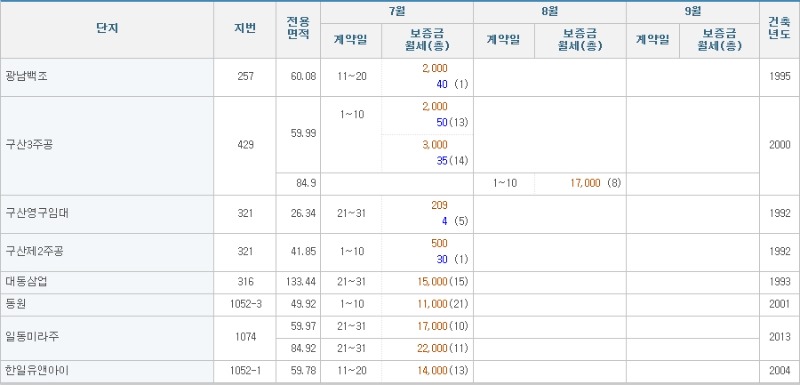Viewport: 800px width, 385px height.
Task: Open the 구산3주공 complex entry
Action: point(29,145)
